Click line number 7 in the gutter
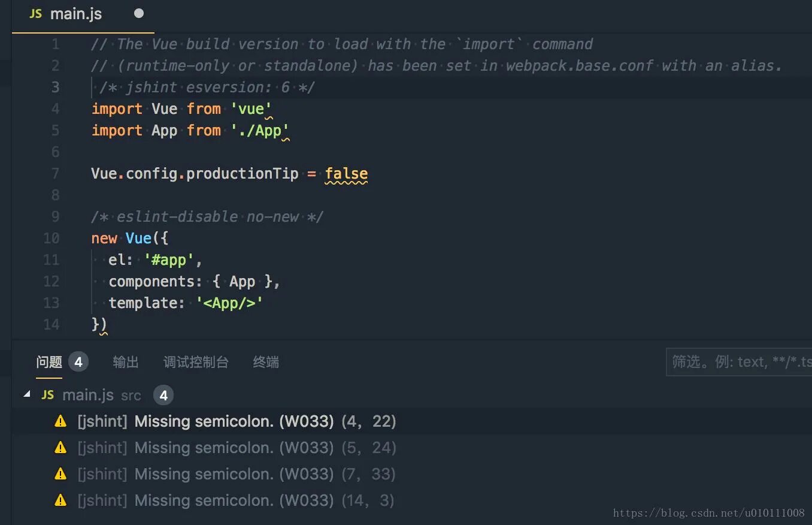Image resolution: width=812 pixels, height=525 pixels. coord(55,174)
